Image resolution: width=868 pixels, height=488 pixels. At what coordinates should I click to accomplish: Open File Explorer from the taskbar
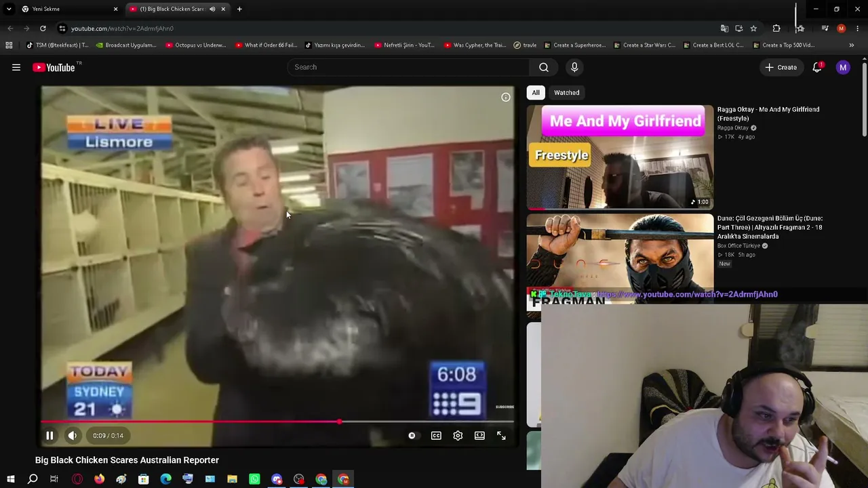[232, 479]
